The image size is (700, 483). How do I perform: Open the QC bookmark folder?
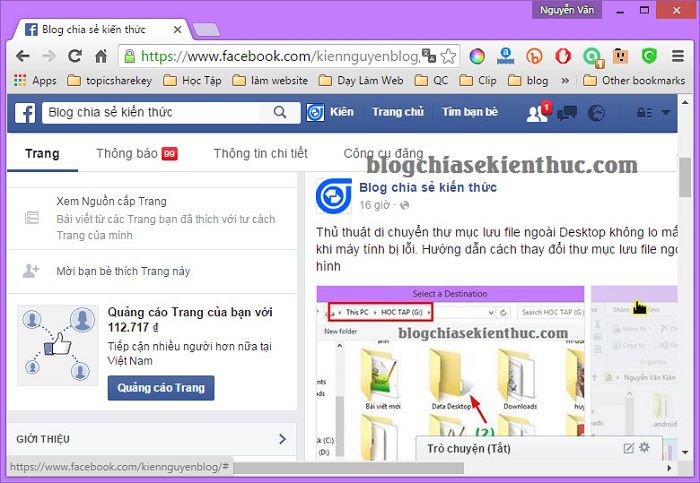click(x=431, y=81)
